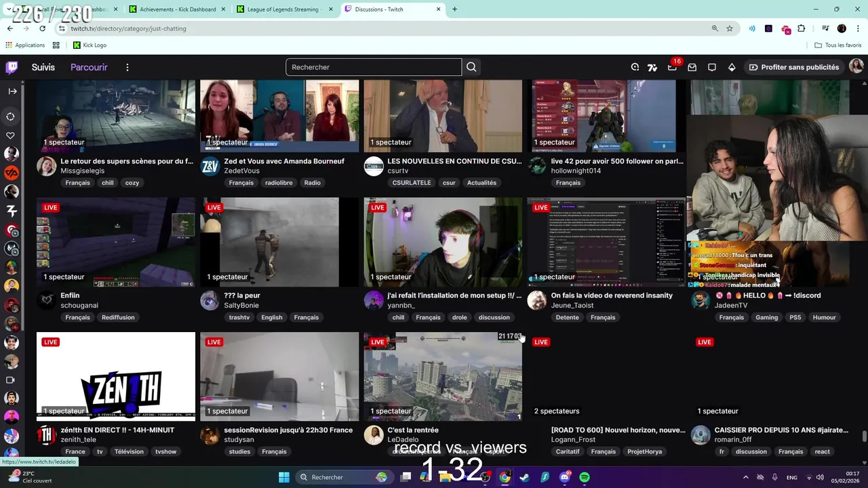Click the csurtv channel name
Viewport: 868px width, 488px height.
coord(397,171)
